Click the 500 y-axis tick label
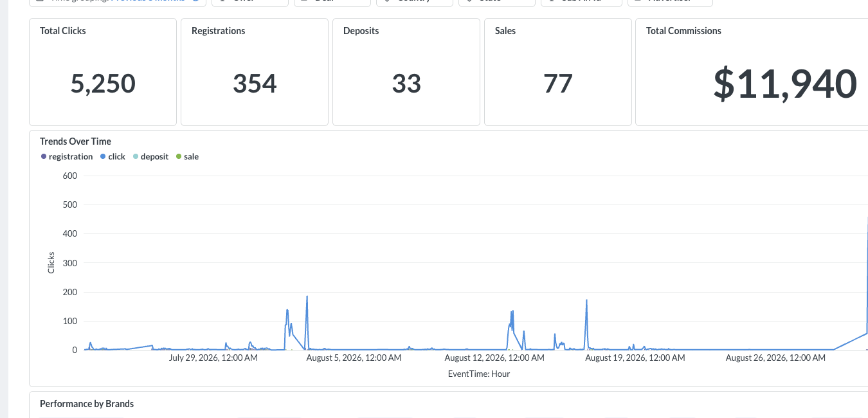Viewport: 868px width, 418px height. tap(70, 204)
